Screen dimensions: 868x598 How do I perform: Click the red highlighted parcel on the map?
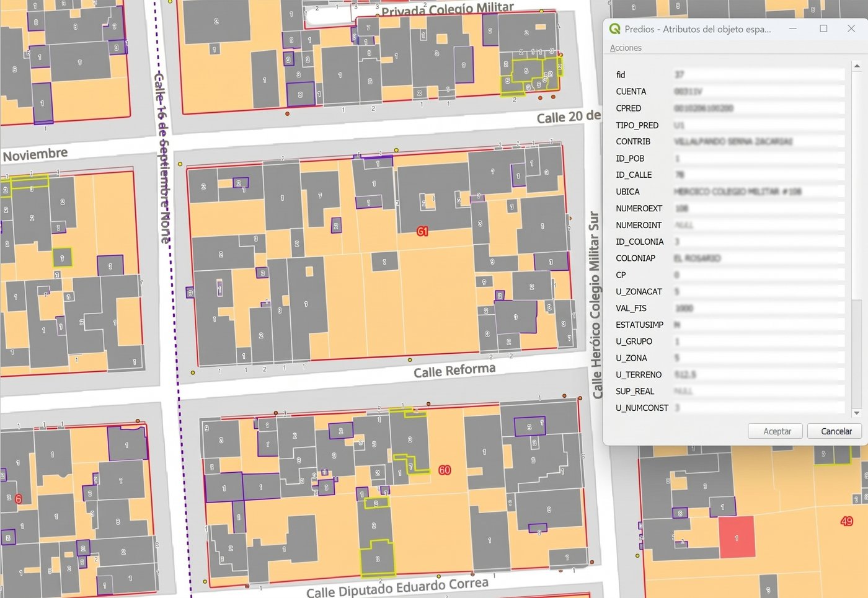737,537
